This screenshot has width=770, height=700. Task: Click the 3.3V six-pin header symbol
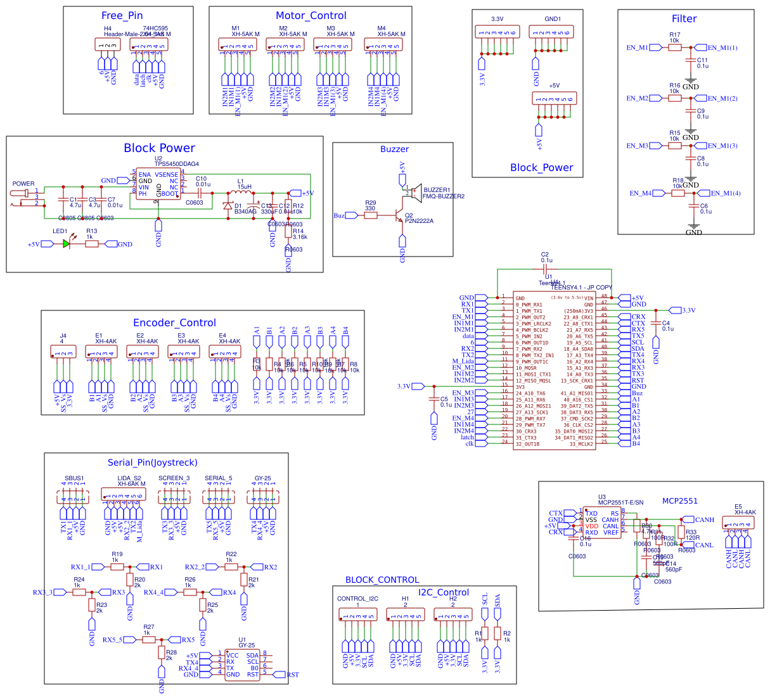pos(497,32)
